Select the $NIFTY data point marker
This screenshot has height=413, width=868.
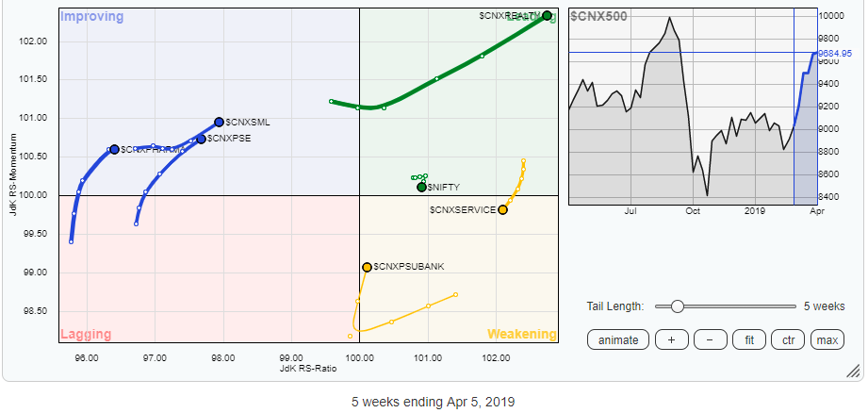[421, 187]
